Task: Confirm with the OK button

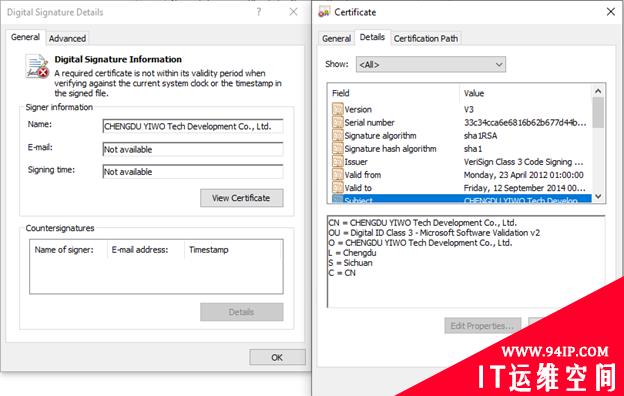Action: coord(277,357)
